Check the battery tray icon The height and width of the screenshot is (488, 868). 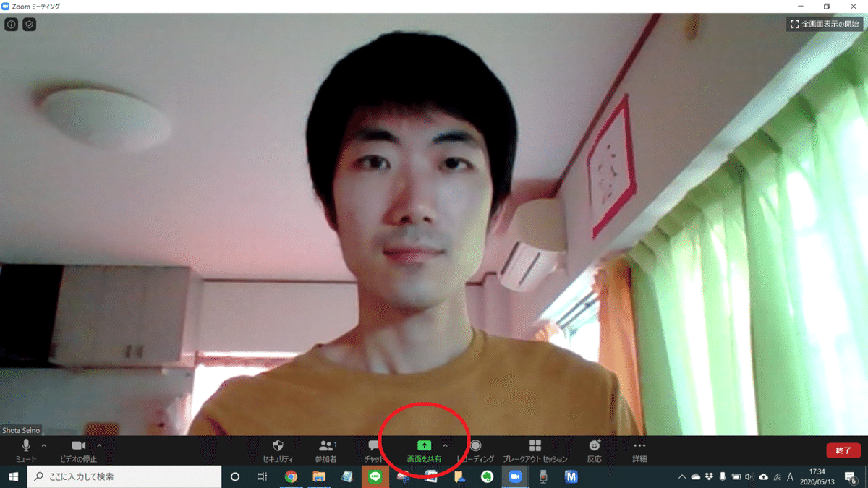coord(736,476)
